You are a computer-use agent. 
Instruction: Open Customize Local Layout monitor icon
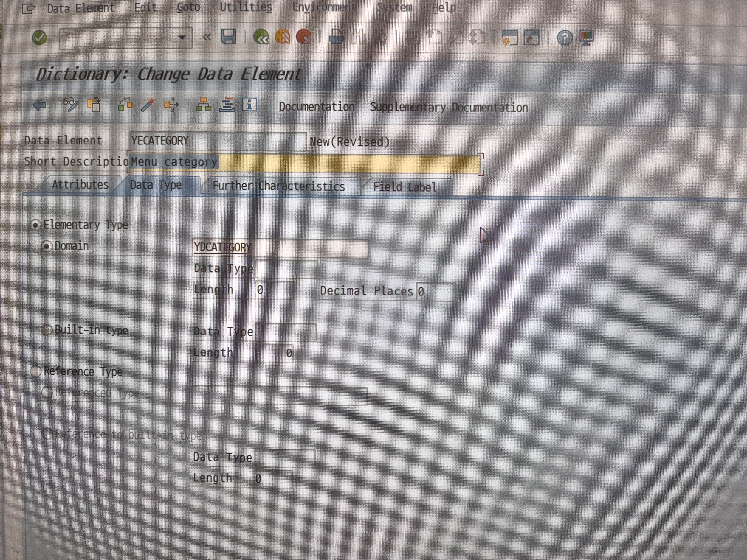(x=586, y=38)
